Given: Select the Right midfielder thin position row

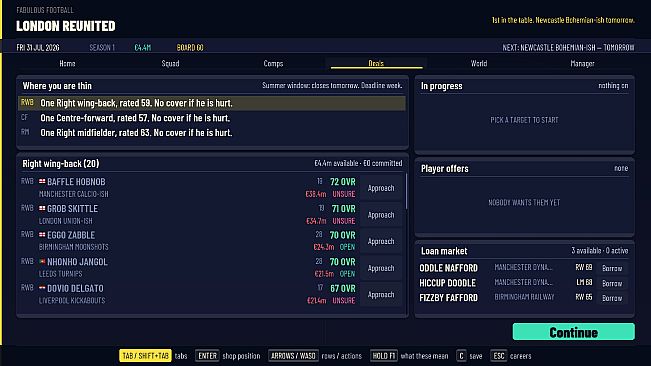Looking at the screenshot, I should point(212,133).
